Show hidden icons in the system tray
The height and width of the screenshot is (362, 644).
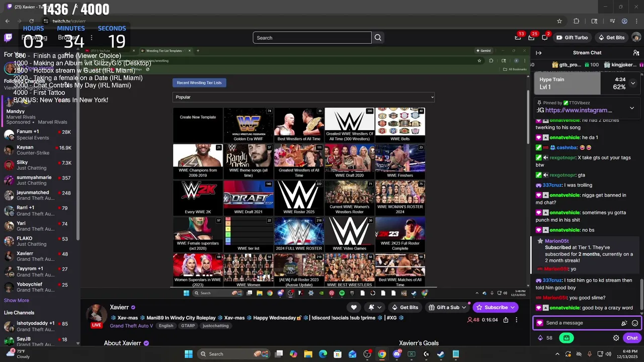point(557,354)
